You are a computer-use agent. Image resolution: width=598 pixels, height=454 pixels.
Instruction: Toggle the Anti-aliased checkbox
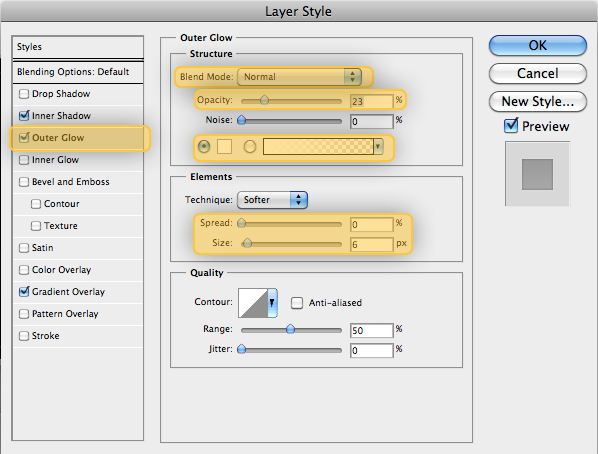coord(297,303)
